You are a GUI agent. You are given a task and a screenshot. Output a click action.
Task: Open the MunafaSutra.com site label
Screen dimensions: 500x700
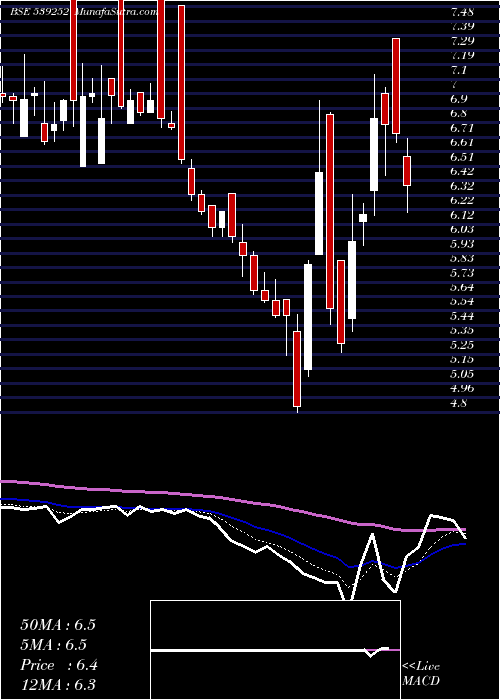click(116, 12)
